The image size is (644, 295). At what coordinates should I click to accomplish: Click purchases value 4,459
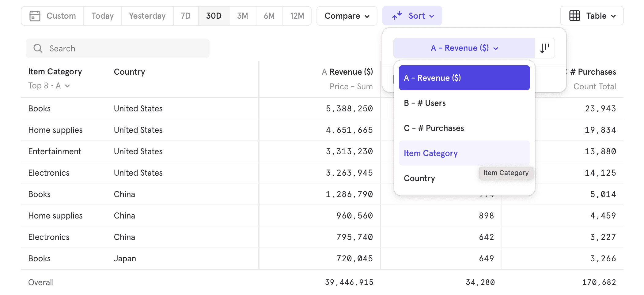tap(603, 216)
